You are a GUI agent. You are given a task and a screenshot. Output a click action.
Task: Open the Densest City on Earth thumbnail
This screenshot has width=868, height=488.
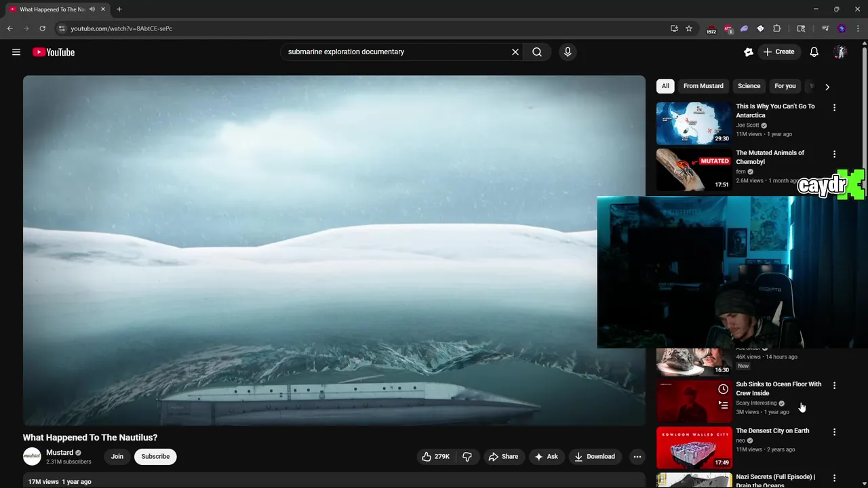694,447
